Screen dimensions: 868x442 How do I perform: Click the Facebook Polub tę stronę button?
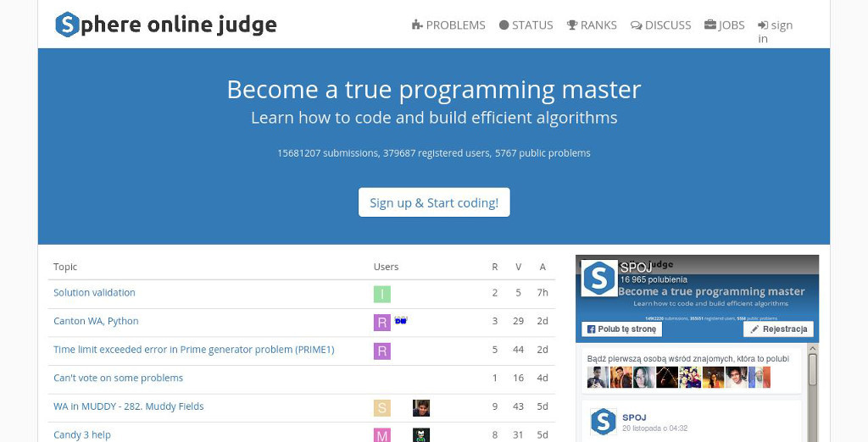[x=620, y=329]
